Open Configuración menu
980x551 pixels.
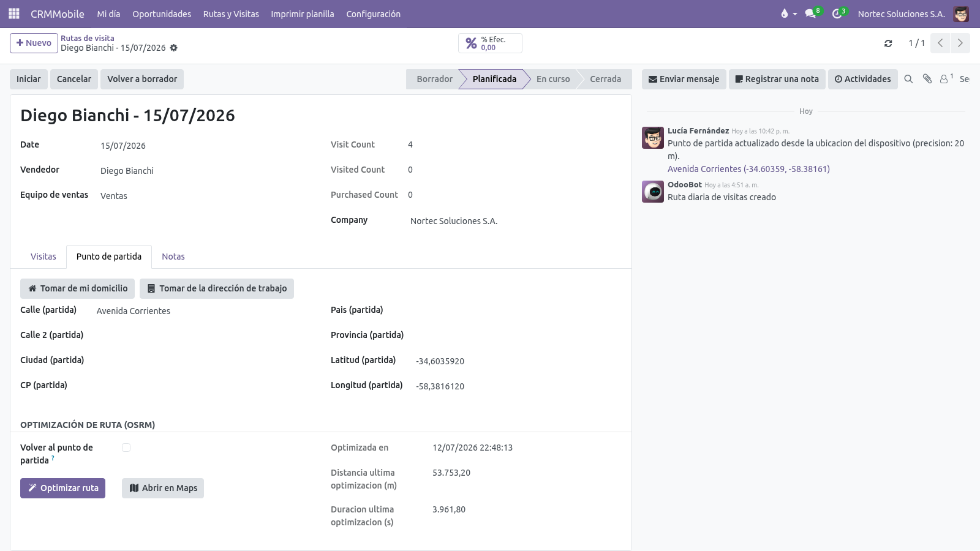click(x=373, y=13)
